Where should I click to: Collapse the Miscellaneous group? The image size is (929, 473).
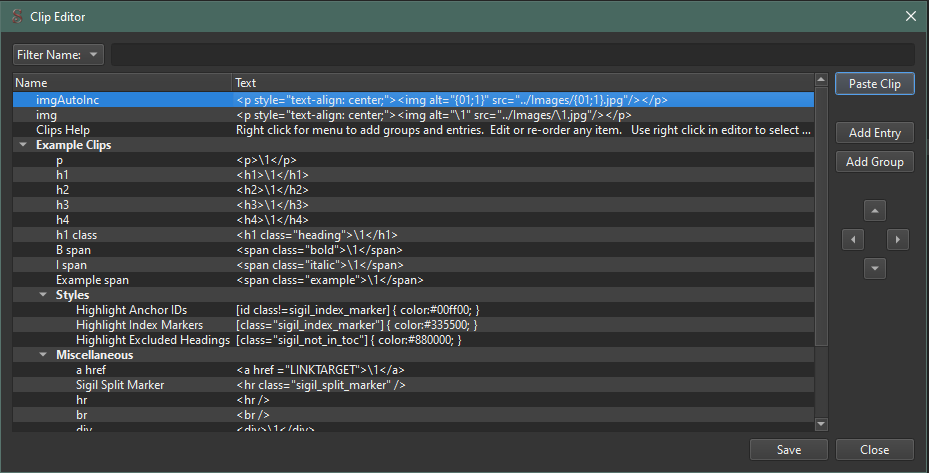43,354
